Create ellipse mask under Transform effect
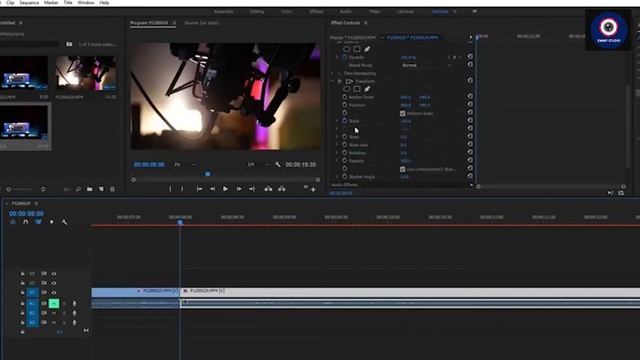This screenshot has width=640, height=360. click(347, 89)
